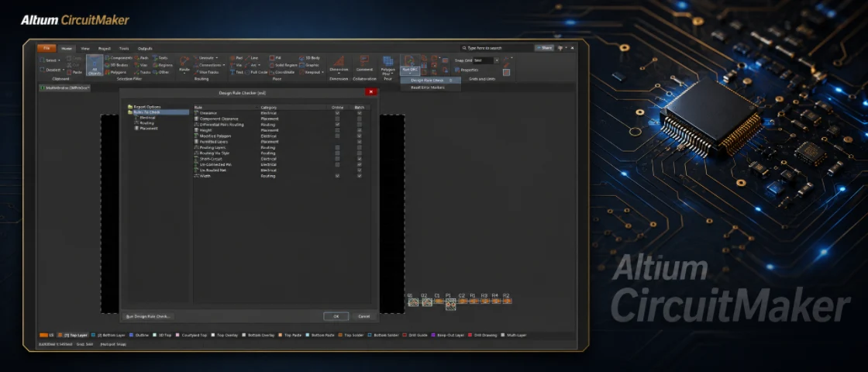This screenshot has height=372, width=868.
Task: Select the Coordinate tool
Action: click(x=282, y=72)
